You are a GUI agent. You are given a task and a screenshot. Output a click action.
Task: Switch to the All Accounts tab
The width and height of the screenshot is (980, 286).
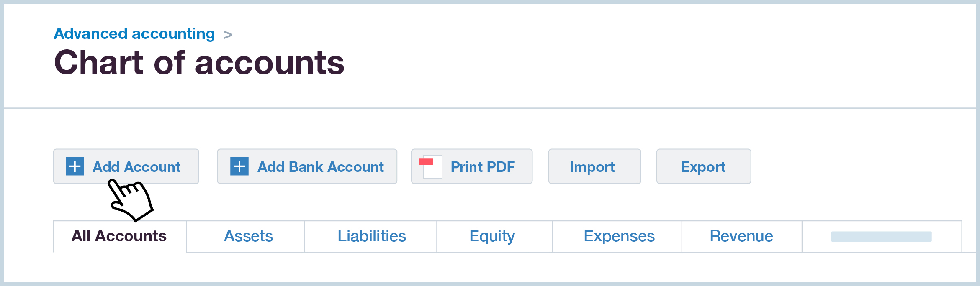click(119, 236)
